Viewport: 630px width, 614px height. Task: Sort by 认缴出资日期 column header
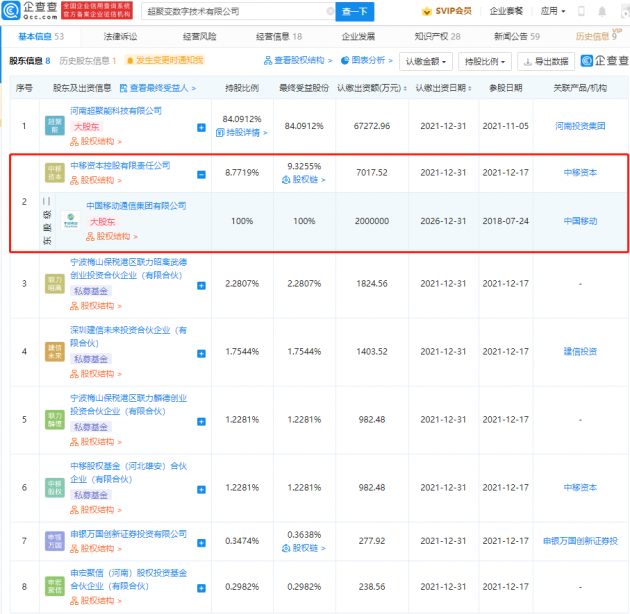443,88
